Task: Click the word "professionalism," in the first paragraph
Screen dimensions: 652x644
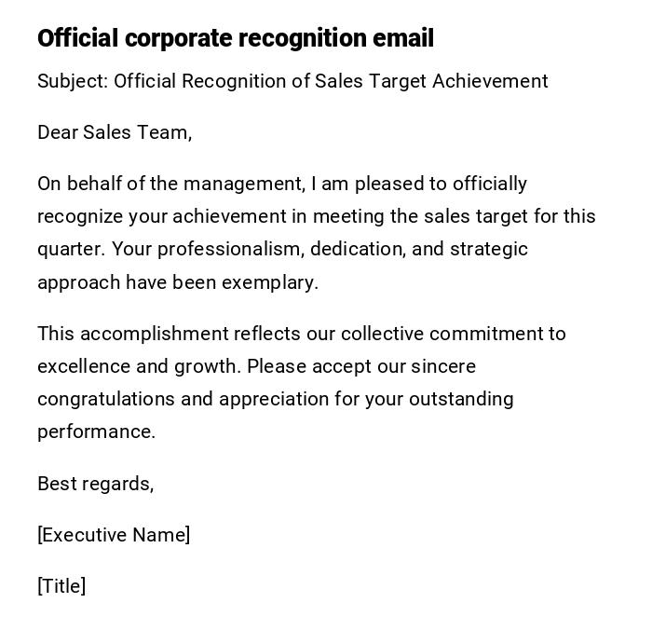Action: click(x=231, y=249)
